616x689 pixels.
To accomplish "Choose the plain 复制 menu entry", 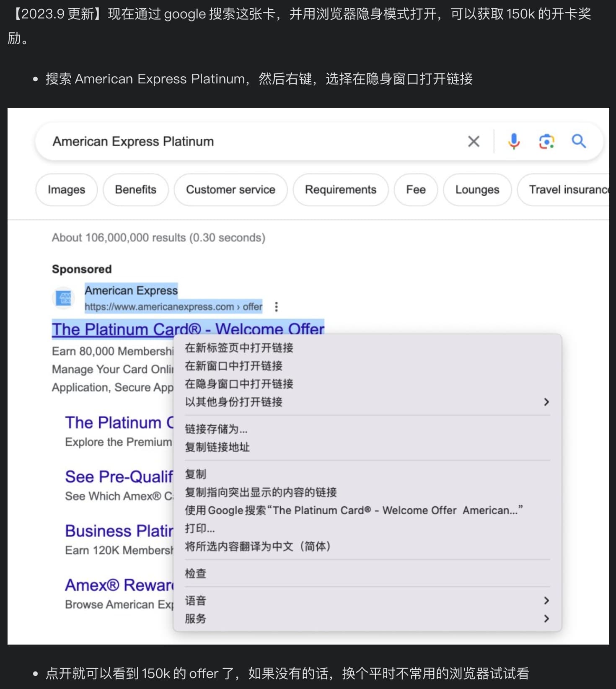I will pos(367,474).
